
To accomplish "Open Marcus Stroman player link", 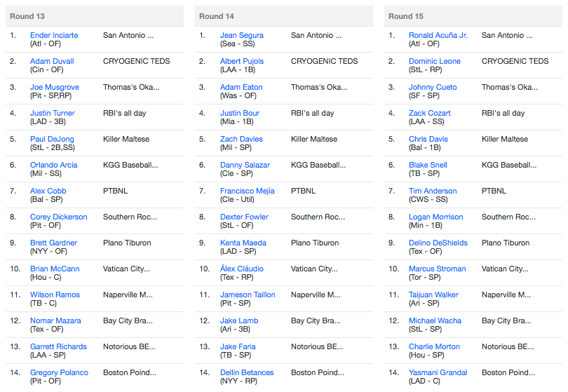I will coord(438,269).
